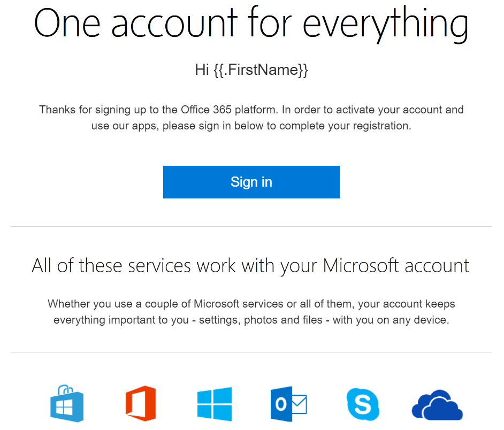
Task: Click 'Microsoft account' in the subheading
Action: (x=396, y=265)
